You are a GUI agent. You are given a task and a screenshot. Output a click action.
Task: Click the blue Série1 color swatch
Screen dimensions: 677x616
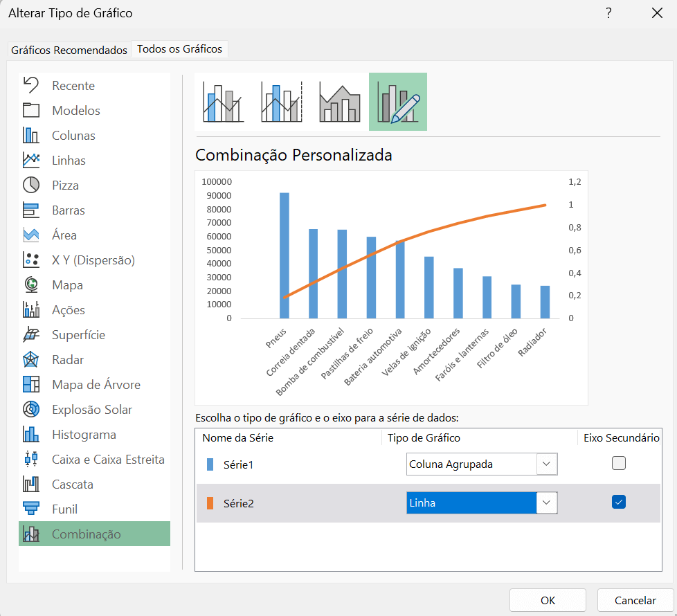pyautogui.click(x=210, y=464)
